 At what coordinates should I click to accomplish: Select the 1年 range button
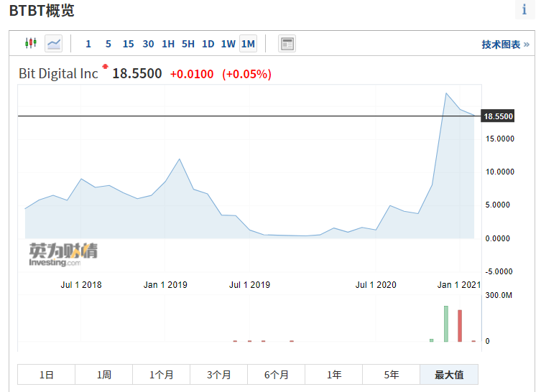[334, 375]
